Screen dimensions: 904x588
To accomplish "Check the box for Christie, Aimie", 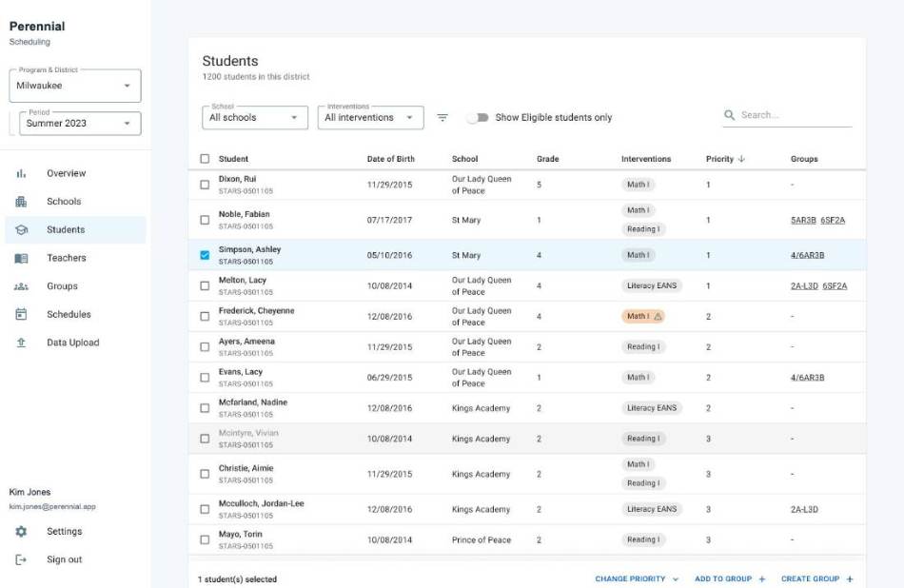I will click(x=205, y=474).
